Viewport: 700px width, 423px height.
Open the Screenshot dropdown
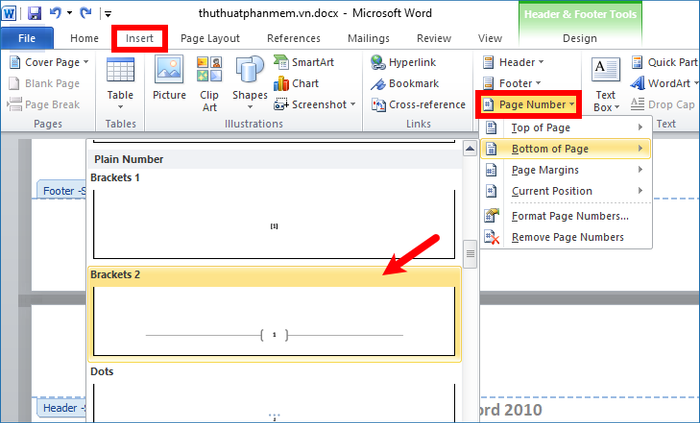[315, 104]
